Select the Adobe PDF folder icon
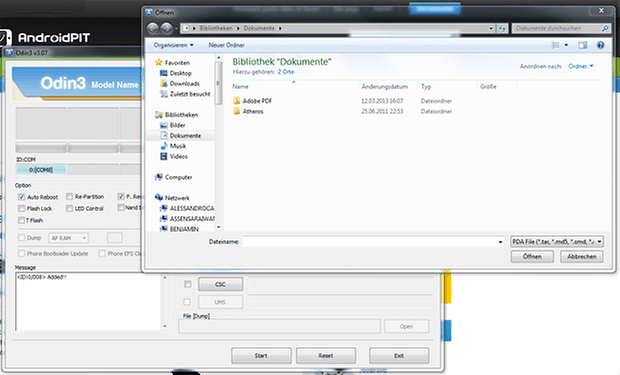The height and width of the screenshot is (375, 620). 237,100
